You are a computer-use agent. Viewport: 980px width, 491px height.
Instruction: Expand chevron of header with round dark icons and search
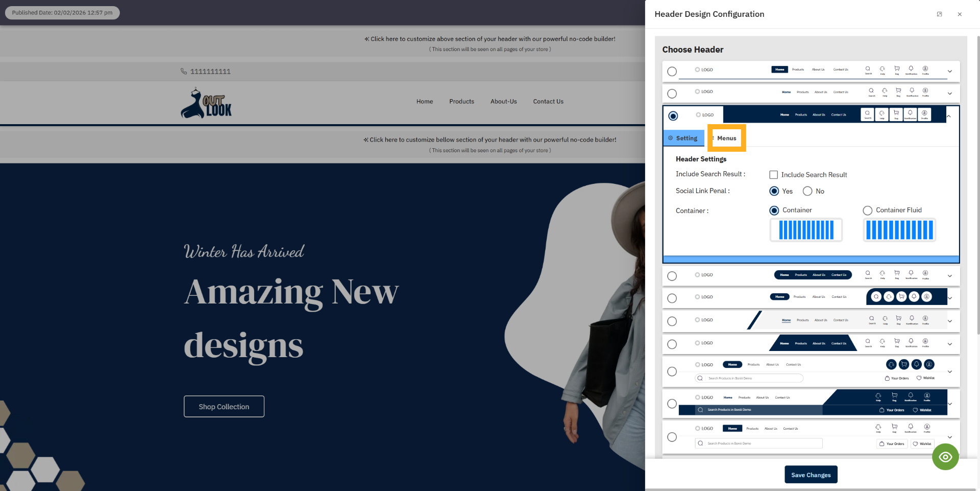click(950, 371)
